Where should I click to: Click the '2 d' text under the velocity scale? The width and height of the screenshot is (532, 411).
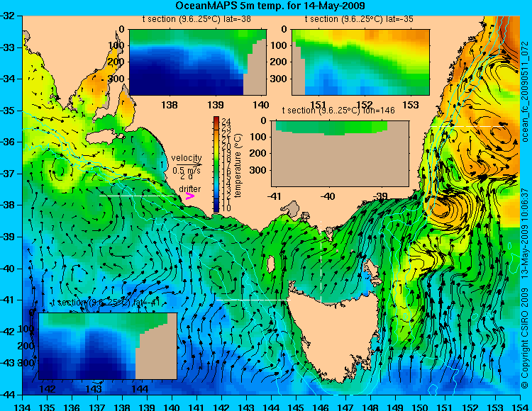point(187,176)
